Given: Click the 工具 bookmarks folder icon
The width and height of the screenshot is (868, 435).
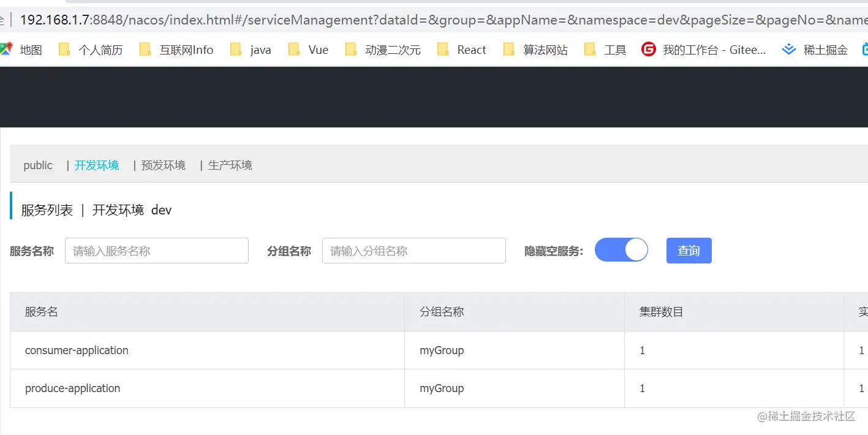Looking at the screenshot, I should tap(589, 50).
